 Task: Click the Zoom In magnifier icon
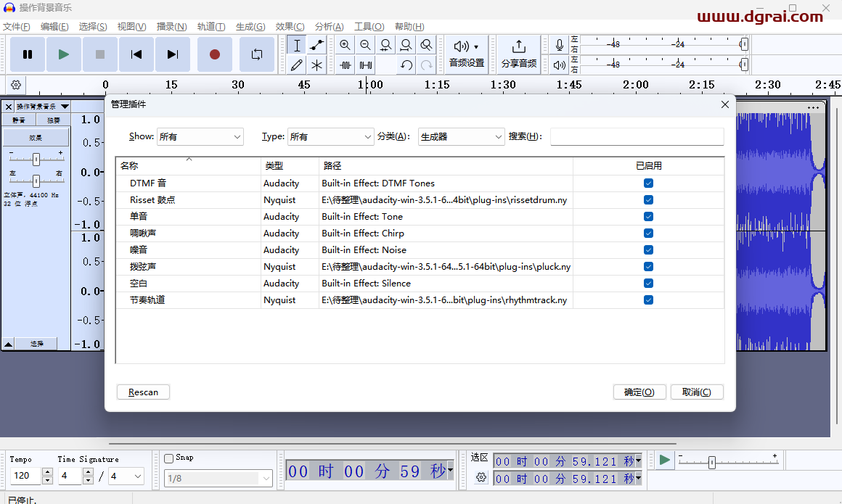pos(346,45)
